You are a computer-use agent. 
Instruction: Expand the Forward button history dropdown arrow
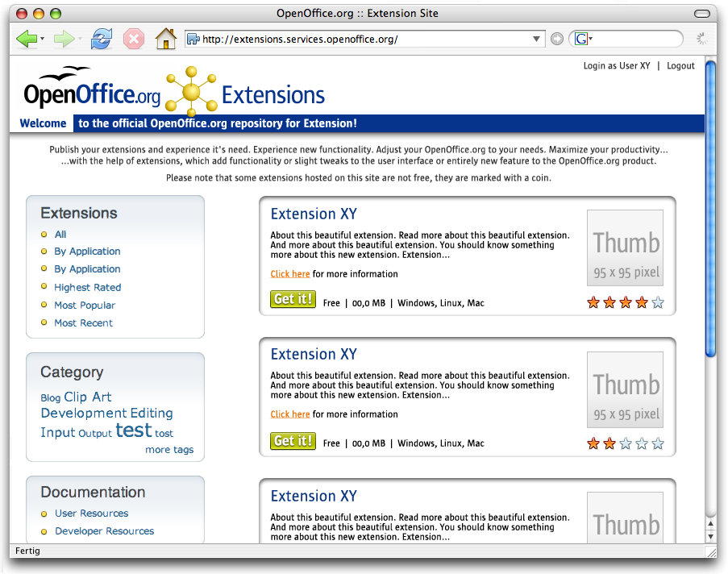point(80,39)
